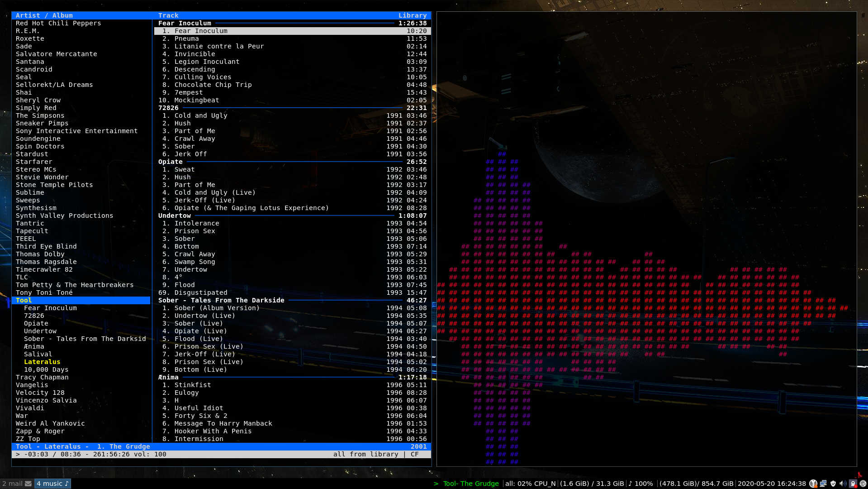Select 1991 track Cold and Ugly
This screenshot has height=489, width=868.
click(x=292, y=115)
